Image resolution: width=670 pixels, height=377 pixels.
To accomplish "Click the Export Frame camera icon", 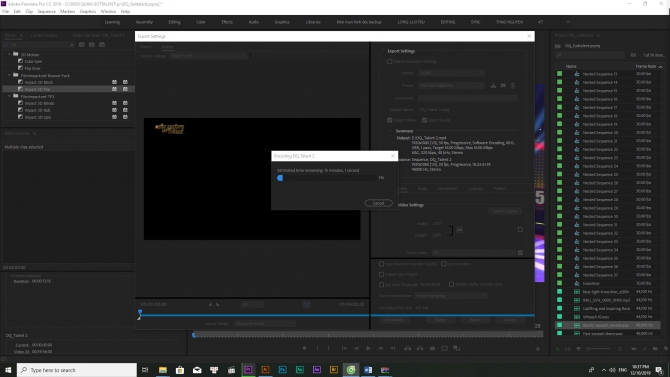I will tap(432, 348).
